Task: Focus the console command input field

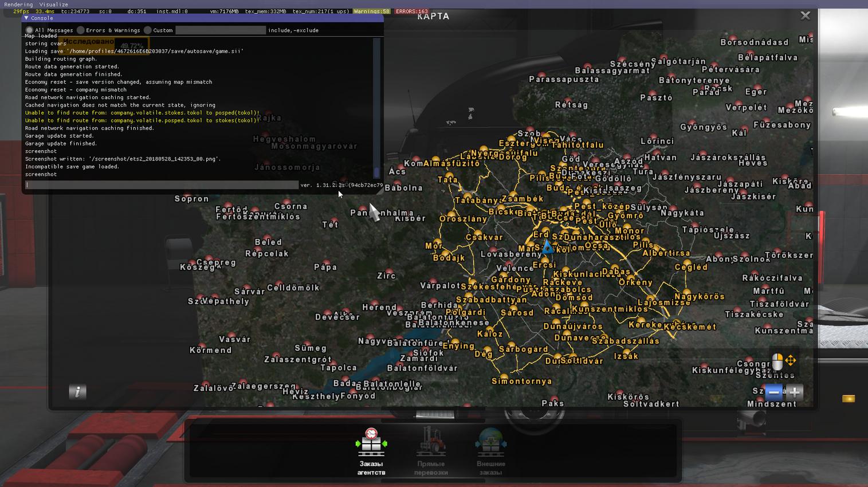Action: (x=162, y=185)
